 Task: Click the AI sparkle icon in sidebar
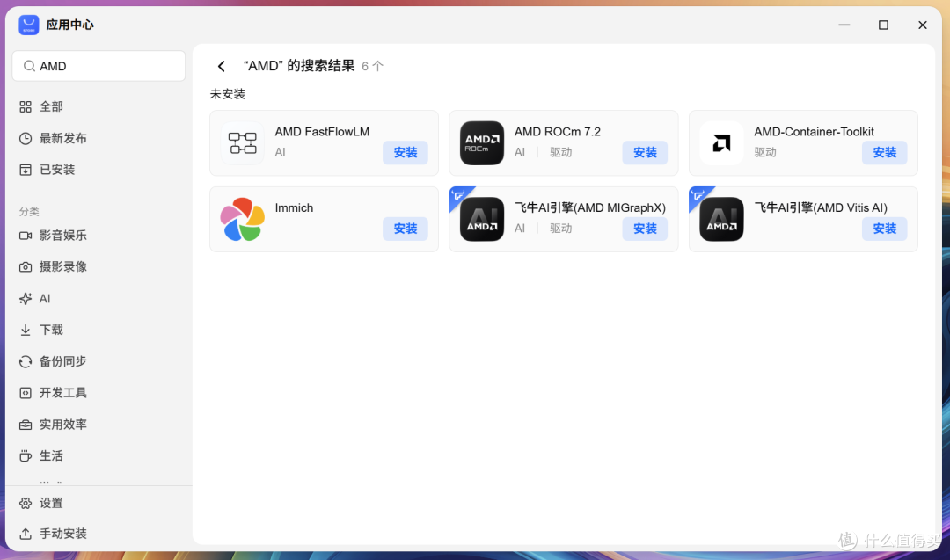pos(26,299)
